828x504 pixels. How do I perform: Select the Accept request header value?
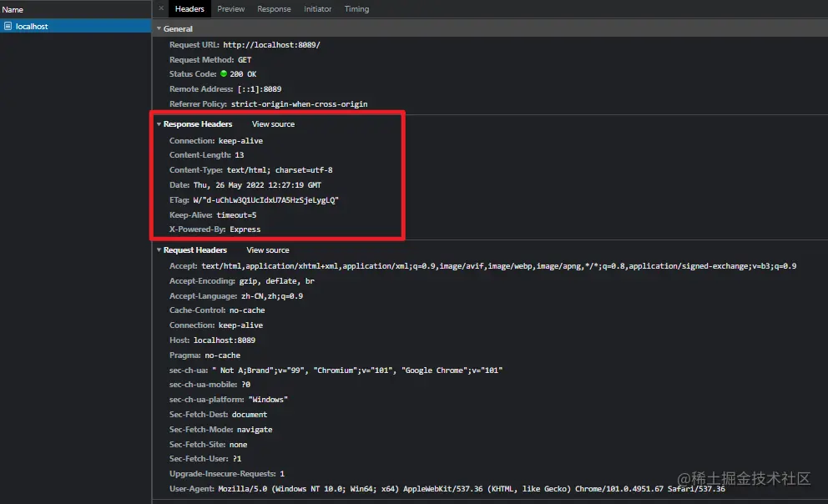pos(498,266)
